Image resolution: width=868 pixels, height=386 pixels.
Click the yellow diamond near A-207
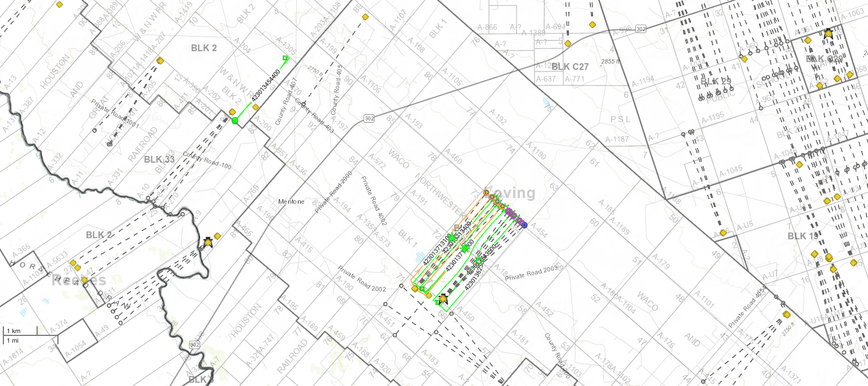tap(160, 60)
